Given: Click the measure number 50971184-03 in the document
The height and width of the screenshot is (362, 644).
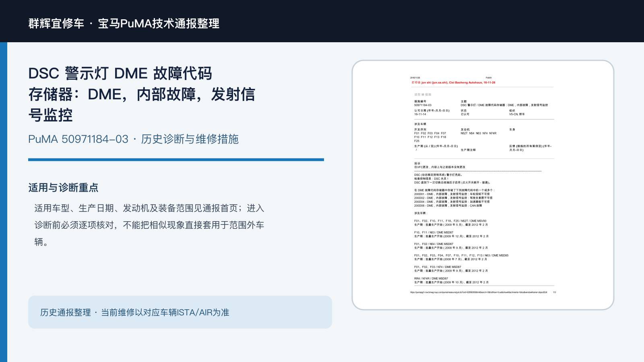Looking at the screenshot, I should coord(423,105).
